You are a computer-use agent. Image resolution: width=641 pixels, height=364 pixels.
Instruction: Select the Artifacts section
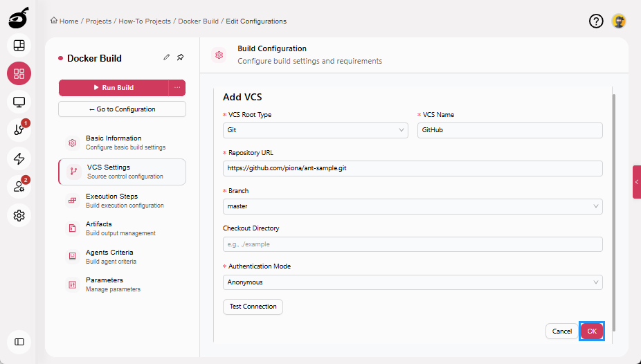[122, 228]
